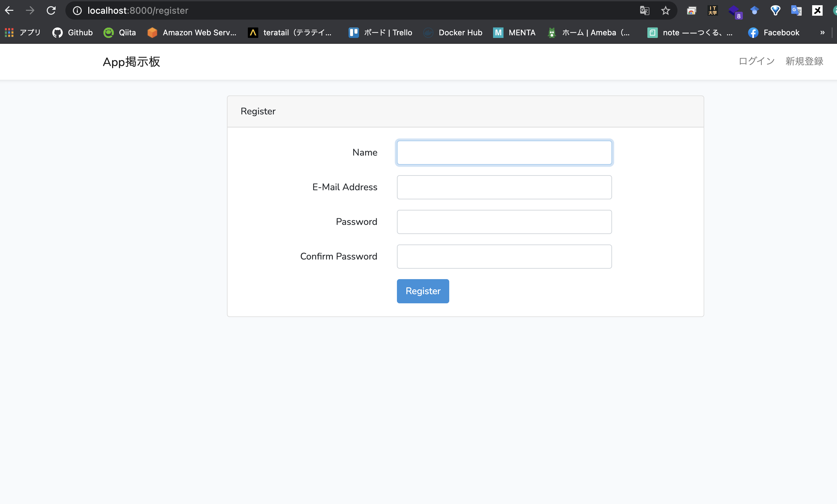
Task: Open the Qiita bookmark
Action: (x=120, y=33)
